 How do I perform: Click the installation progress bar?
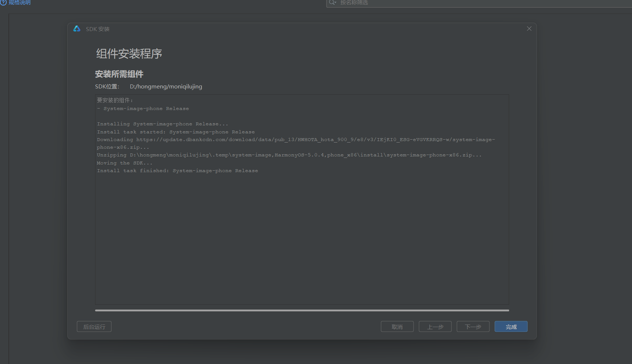pos(302,310)
